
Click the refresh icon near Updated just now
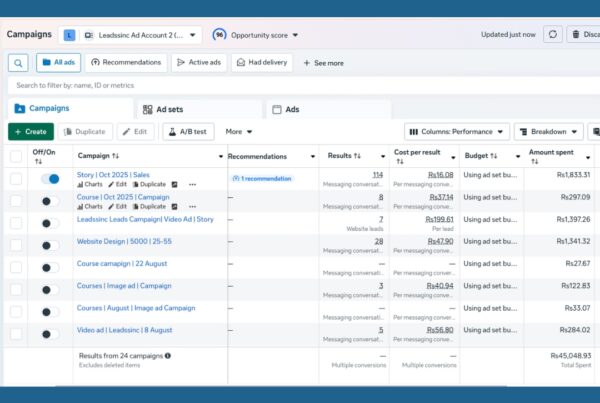click(553, 34)
